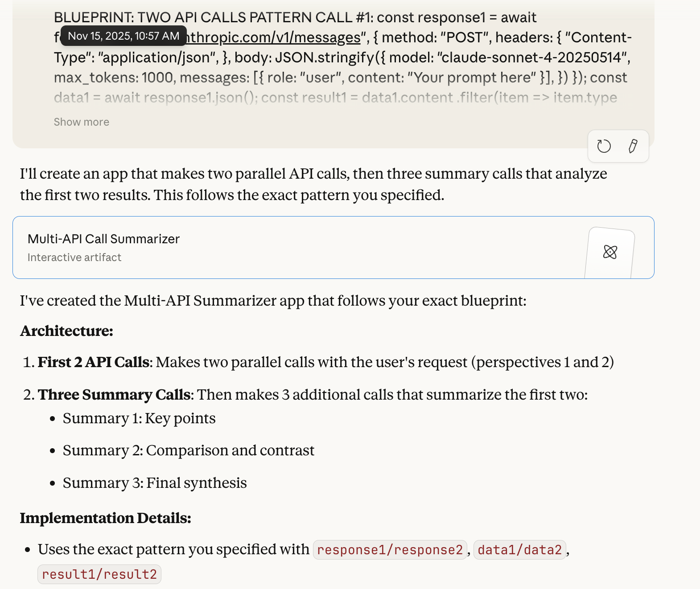Expand the message with Show more
Screen dimensions: 700x589
tap(82, 122)
